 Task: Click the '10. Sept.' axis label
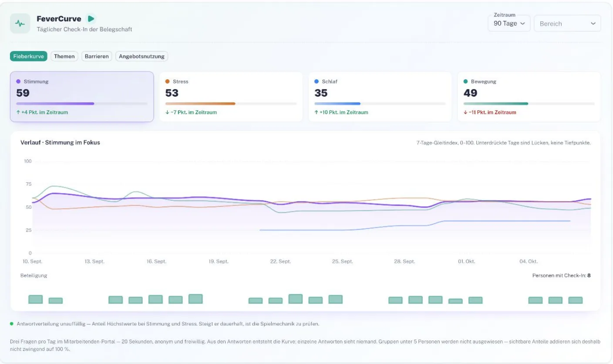[x=33, y=262]
